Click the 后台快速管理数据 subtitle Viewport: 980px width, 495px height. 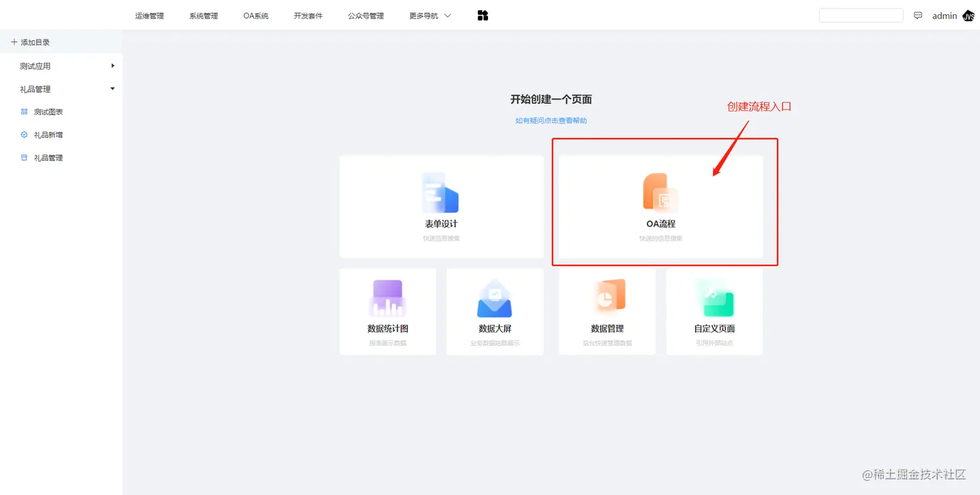point(607,343)
